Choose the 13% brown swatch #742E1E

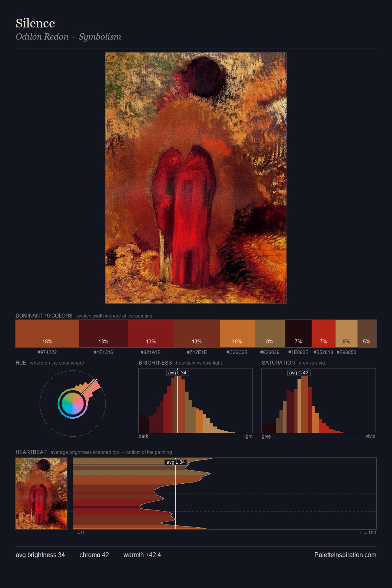point(197,334)
